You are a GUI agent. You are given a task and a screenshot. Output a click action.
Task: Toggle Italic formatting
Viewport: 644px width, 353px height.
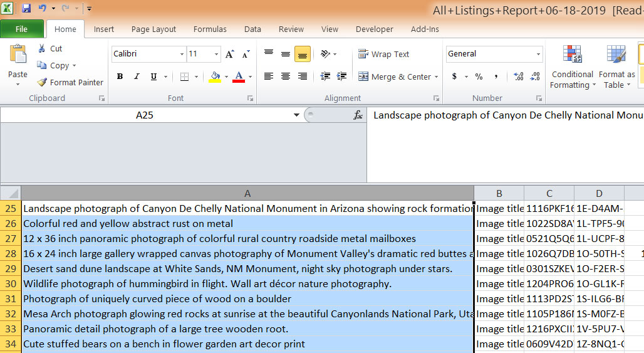click(137, 76)
